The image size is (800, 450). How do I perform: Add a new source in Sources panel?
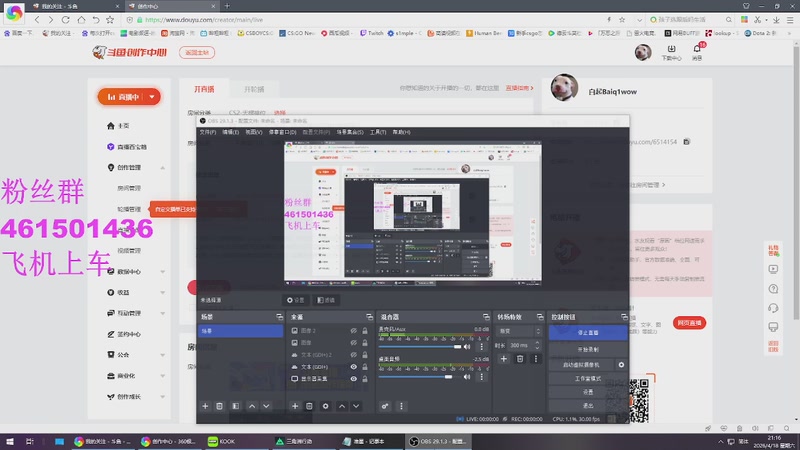tap(295, 406)
